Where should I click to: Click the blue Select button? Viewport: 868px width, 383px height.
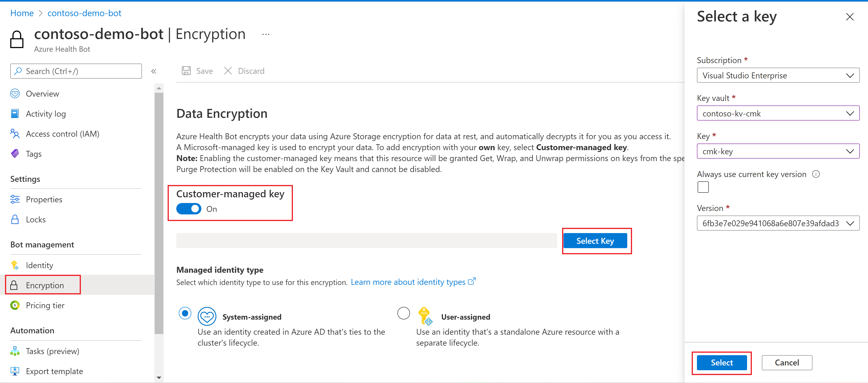pyautogui.click(x=722, y=362)
